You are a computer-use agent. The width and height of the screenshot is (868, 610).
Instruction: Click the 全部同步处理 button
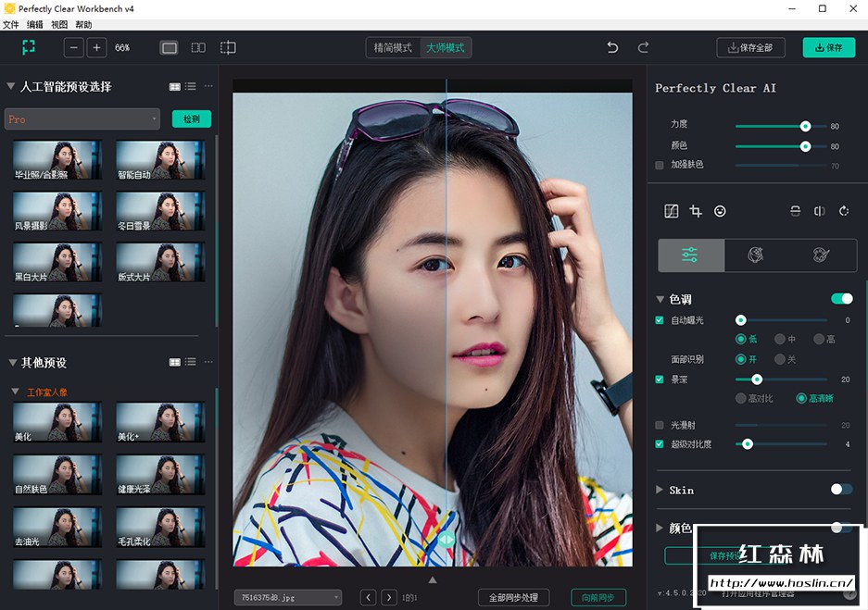(514, 597)
